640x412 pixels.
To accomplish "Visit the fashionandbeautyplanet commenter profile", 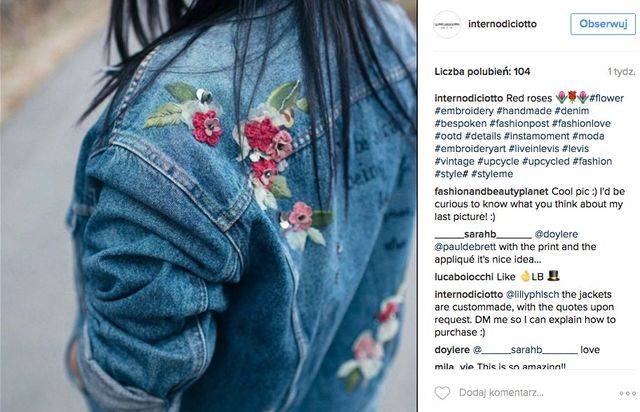I will coord(491,192).
